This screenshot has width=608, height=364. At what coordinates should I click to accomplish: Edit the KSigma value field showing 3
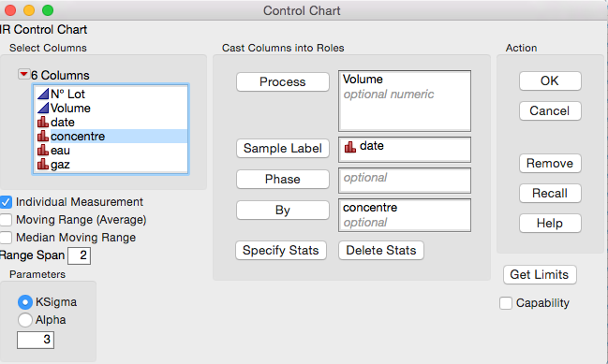point(36,340)
